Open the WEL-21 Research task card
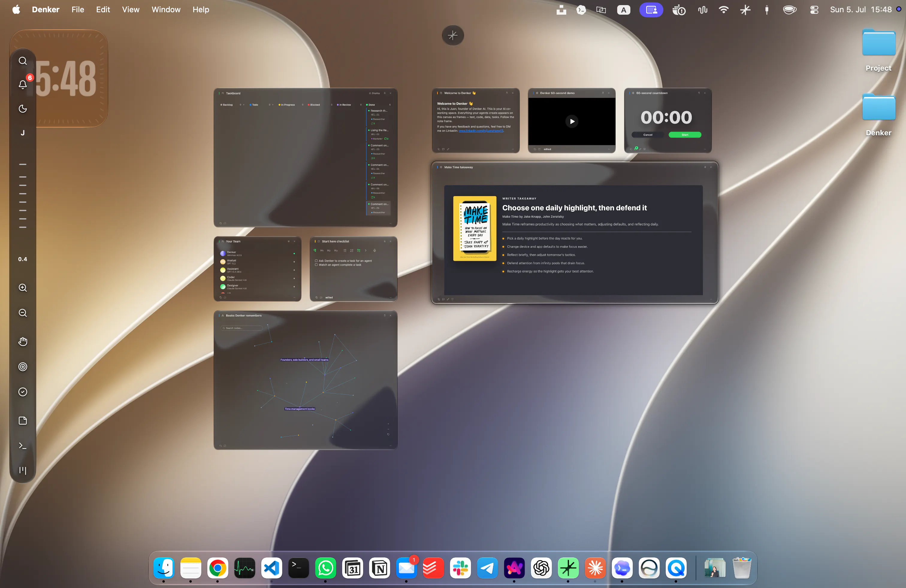This screenshot has width=906, height=588. [378, 117]
